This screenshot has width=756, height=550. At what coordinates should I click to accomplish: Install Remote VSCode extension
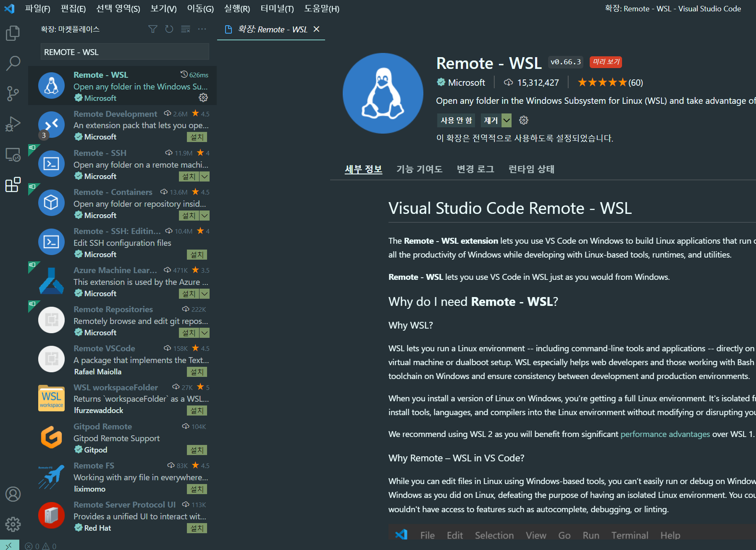click(197, 372)
